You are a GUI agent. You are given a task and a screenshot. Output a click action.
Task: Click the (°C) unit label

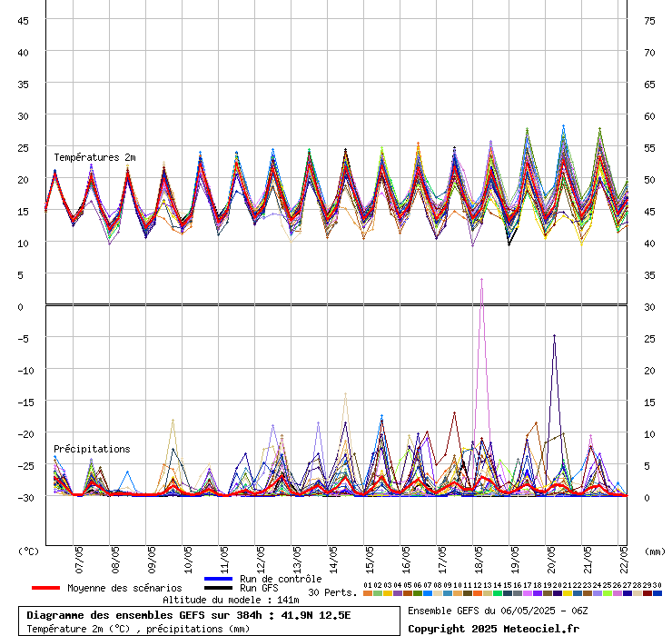coord(28,552)
